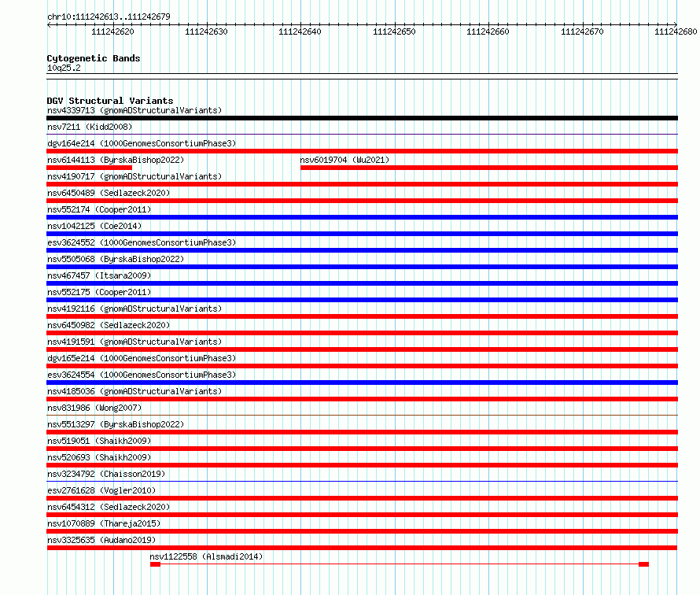Image resolution: width=700 pixels, height=595 pixels.
Task: Click the 111242640 ruler coordinate
Action: pyautogui.click(x=300, y=31)
